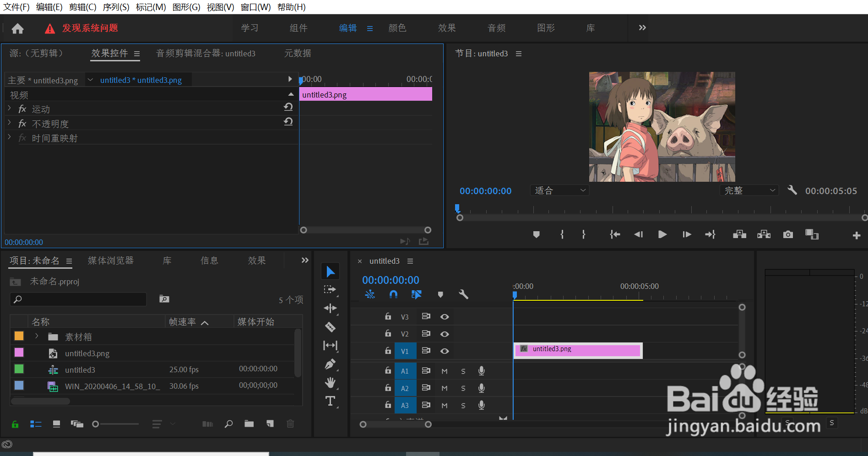
Task: Reset the Opacity effect
Action: [288, 121]
